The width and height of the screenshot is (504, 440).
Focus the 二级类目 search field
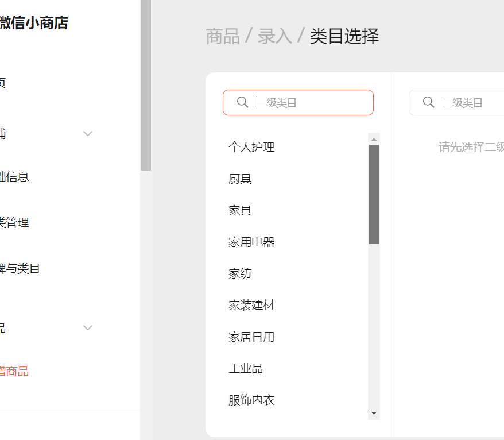tap(456, 103)
